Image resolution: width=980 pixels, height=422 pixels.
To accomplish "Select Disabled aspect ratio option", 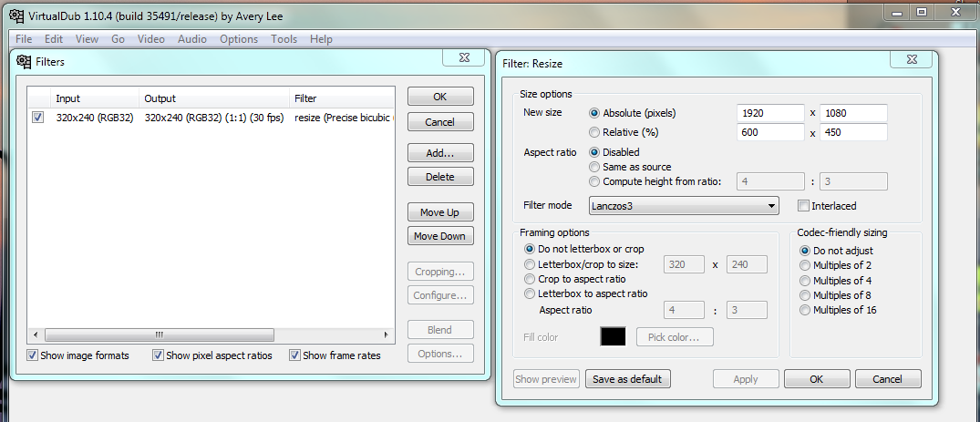I will tap(594, 152).
